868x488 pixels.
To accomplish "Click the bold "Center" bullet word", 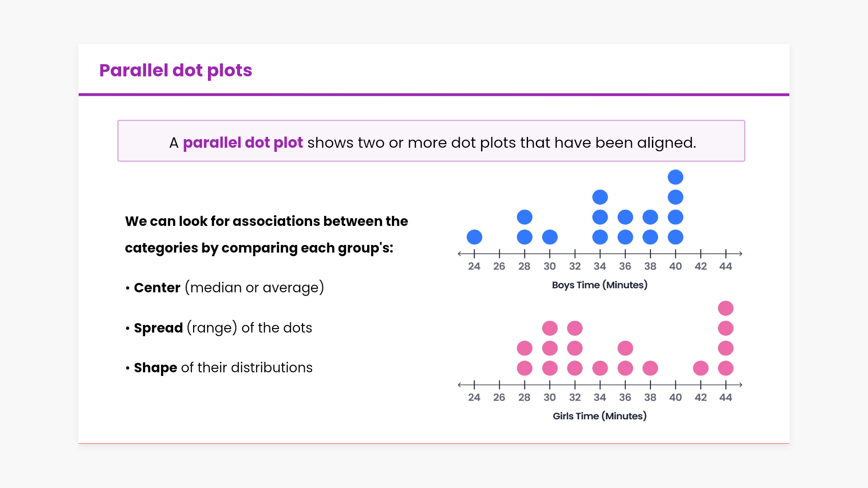I will pyautogui.click(x=157, y=288).
